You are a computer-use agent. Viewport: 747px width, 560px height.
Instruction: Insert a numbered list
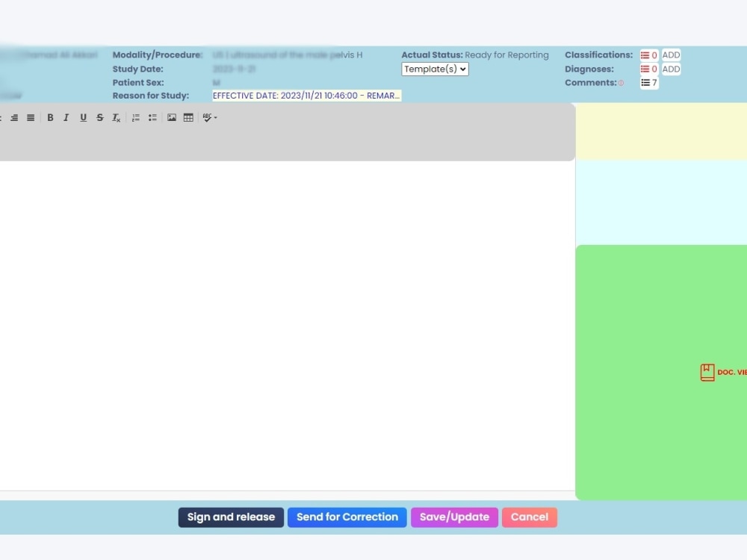coord(136,117)
